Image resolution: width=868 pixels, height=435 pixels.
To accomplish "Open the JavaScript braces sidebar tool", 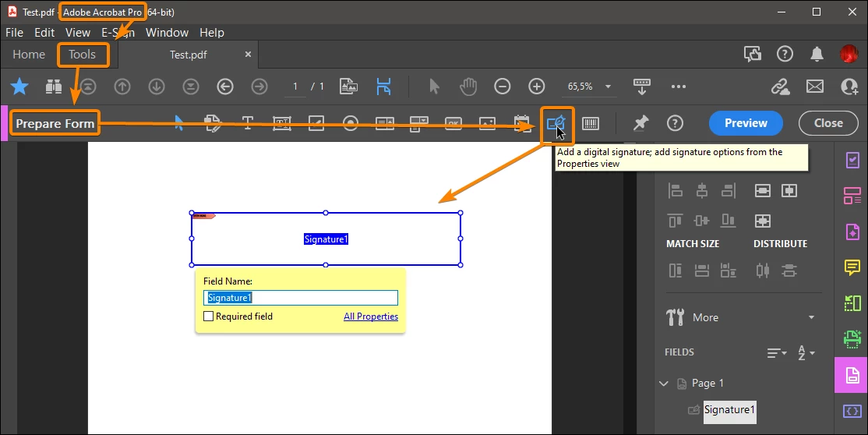I will click(852, 411).
